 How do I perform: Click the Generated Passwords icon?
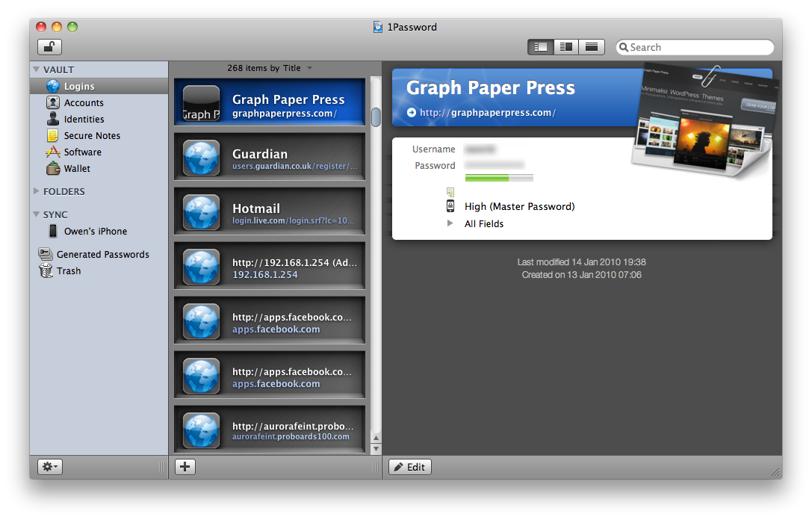click(46, 254)
